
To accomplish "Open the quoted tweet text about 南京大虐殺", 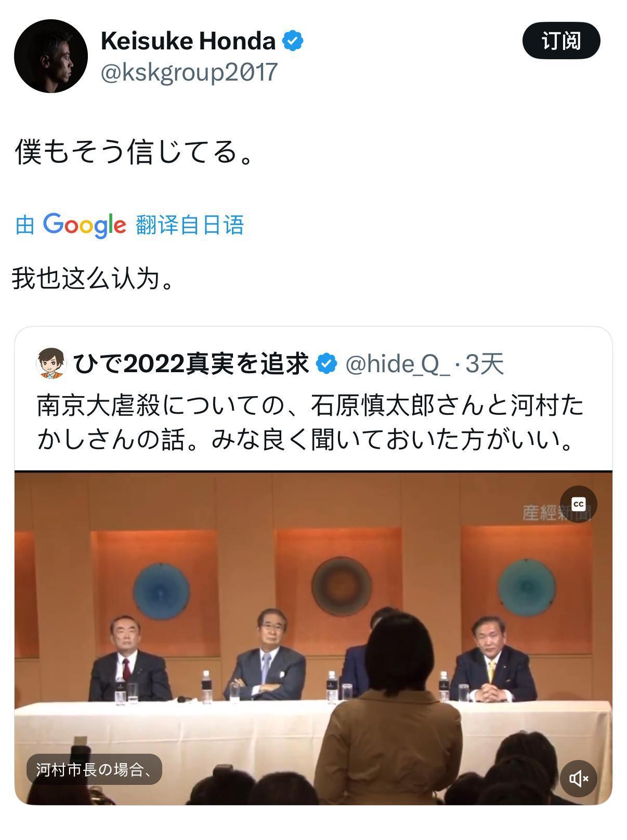I will click(x=310, y=422).
